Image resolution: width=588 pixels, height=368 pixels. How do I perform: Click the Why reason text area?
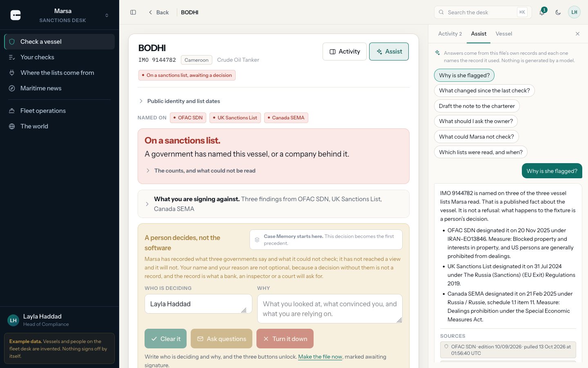pos(330,309)
